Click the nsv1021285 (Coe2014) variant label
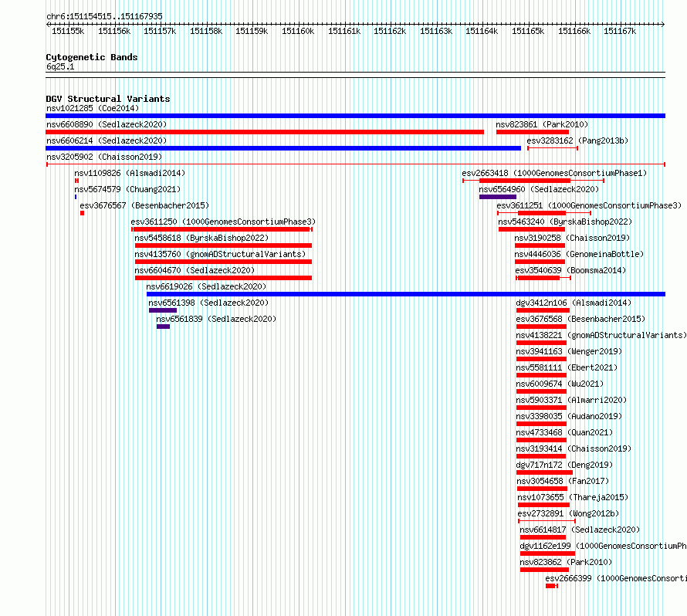This screenshot has width=687, height=616. [93, 108]
